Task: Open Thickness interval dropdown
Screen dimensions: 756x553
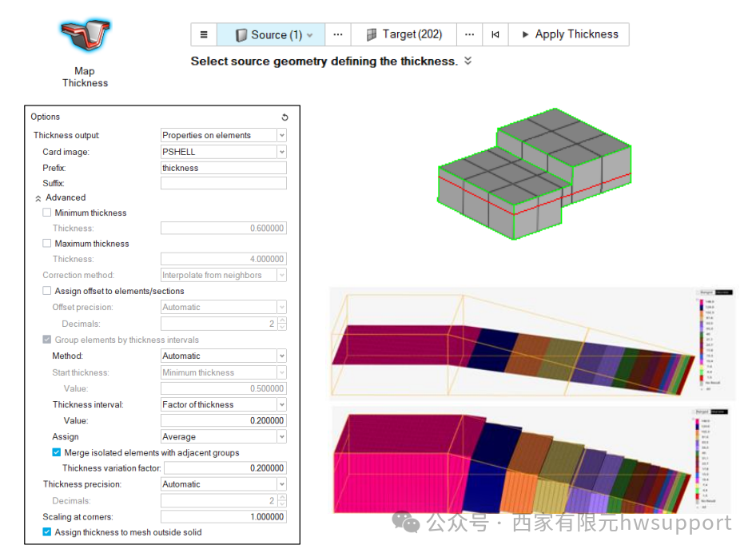Action: (x=224, y=404)
